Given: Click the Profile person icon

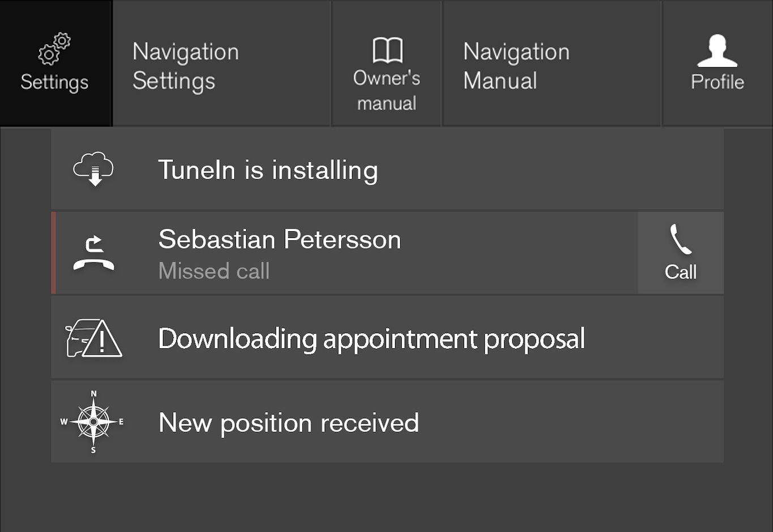Looking at the screenshot, I should (x=717, y=51).
